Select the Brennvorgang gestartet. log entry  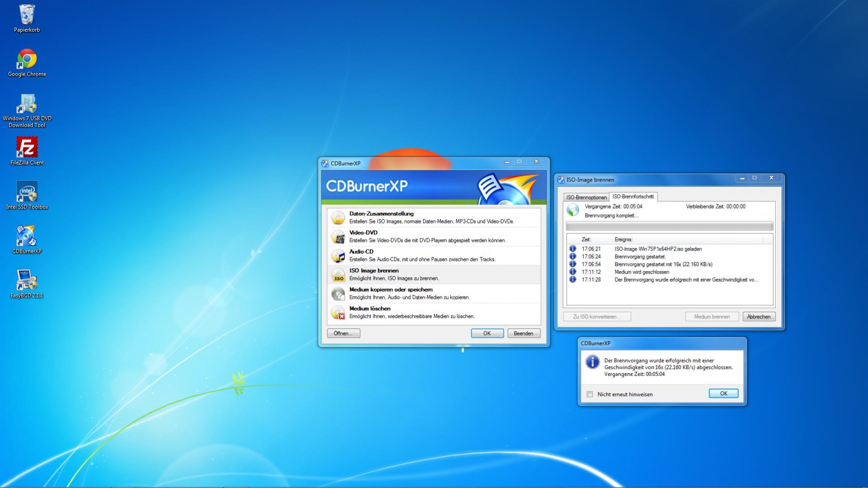click(670, 256)
